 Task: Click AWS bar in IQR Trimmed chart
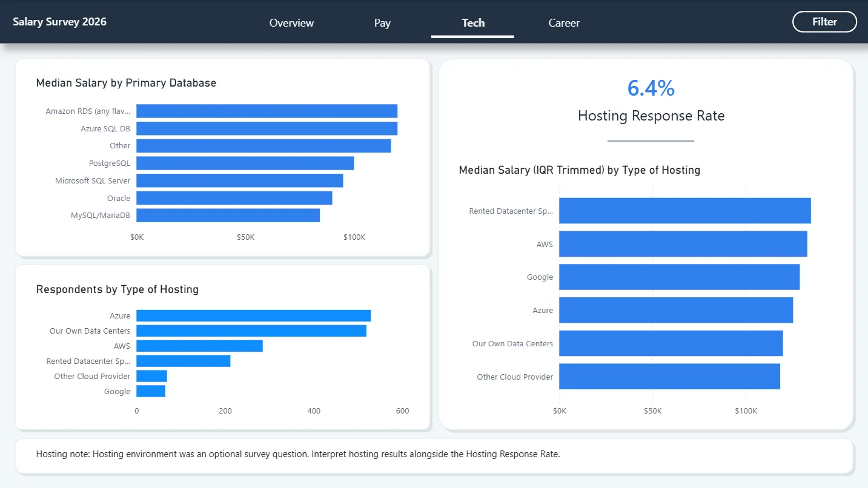(x=683, y=244)
